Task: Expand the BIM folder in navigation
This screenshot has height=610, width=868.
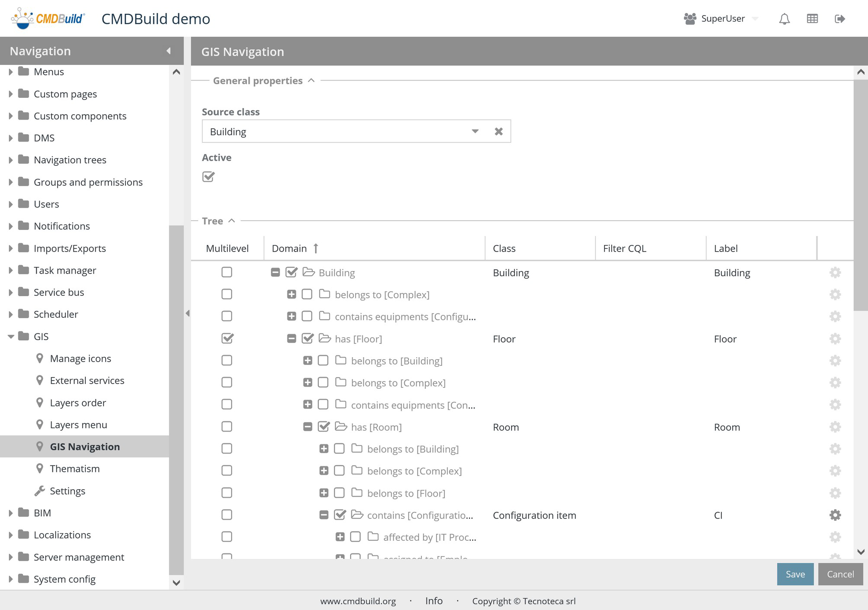Action: coord(10,513)
